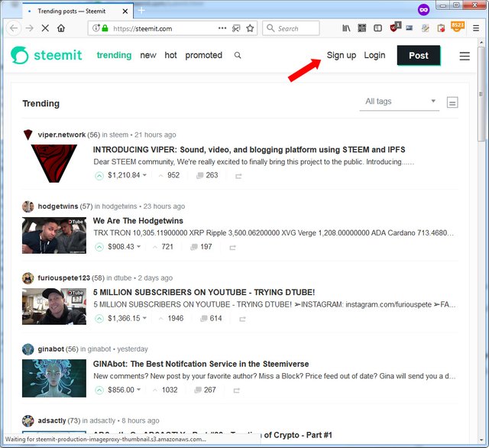Click the hodgetwins avatar icon
Image resolution: width=489 pixels, height=448 pixels.
(x=28, y=206)
